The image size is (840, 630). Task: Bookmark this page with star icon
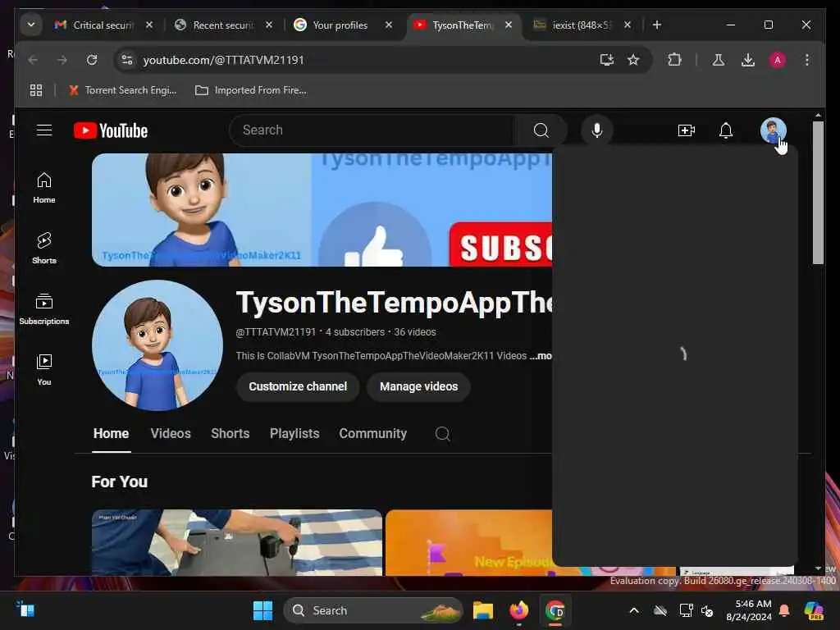pyautogui.click(x=633, y=60)
